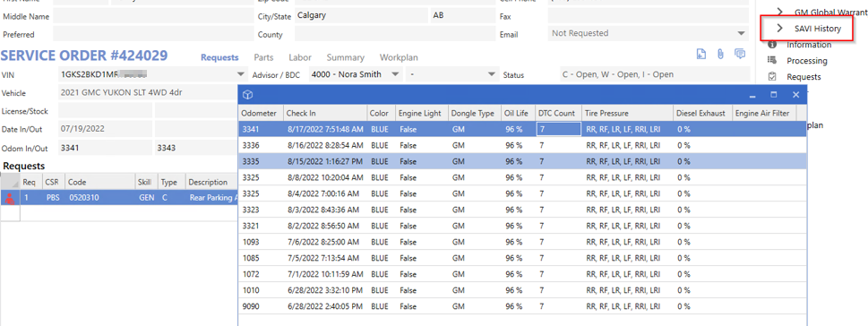The width and height of the screenshot is (868, 326).
Task: Click the Information icon in sidebar
Action: 771,45
